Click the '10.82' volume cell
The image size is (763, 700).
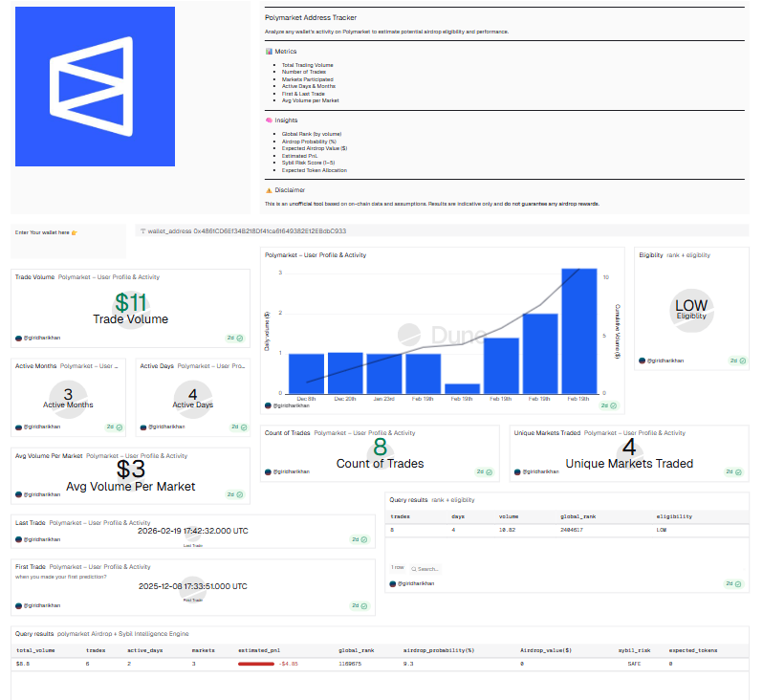507,530
